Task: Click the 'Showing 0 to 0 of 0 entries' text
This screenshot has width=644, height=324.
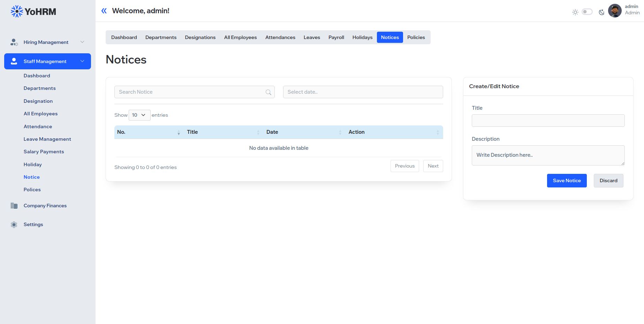Action: tap(145, 167)
